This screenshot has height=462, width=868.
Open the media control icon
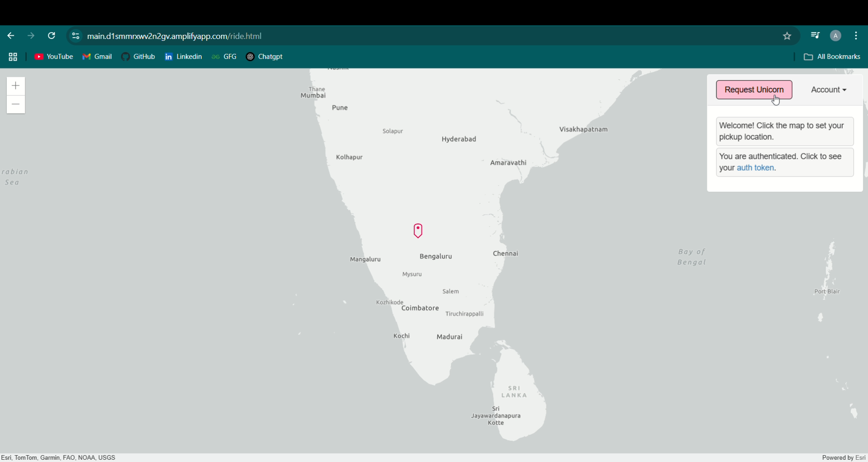pos(815,36)
